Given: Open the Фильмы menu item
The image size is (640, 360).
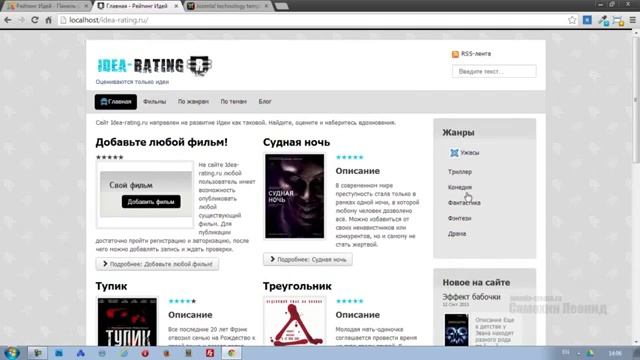Looking at the screenshot, I should pos(154,102).
